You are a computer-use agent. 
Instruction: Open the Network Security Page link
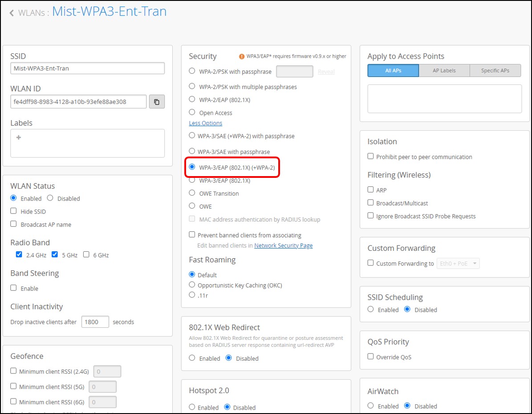point(283,245)
